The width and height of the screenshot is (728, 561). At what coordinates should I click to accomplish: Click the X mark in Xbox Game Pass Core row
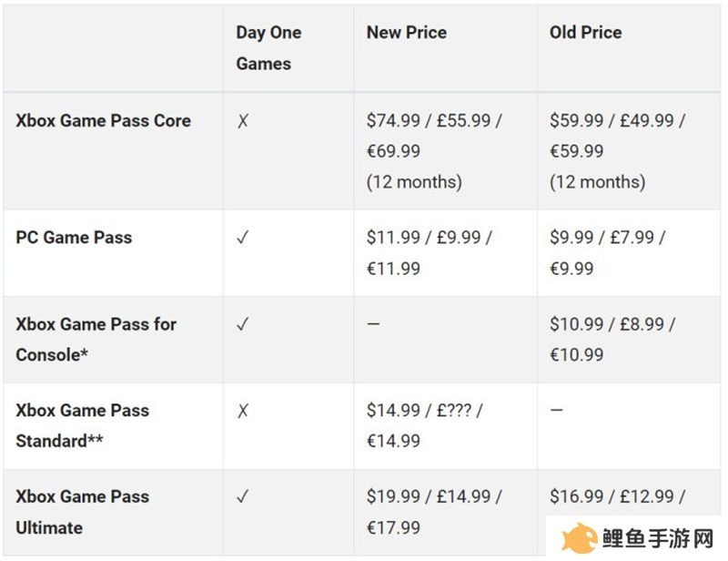point(243,121)
